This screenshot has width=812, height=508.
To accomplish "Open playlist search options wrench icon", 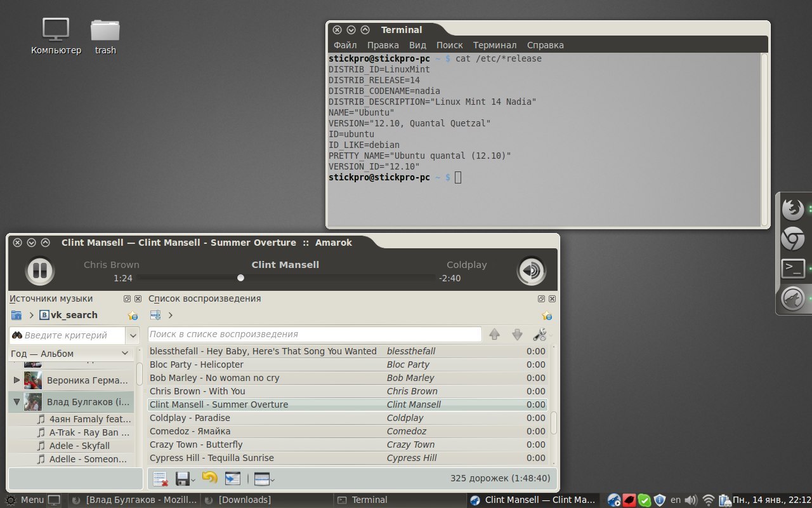I will [x=540, y=335].
